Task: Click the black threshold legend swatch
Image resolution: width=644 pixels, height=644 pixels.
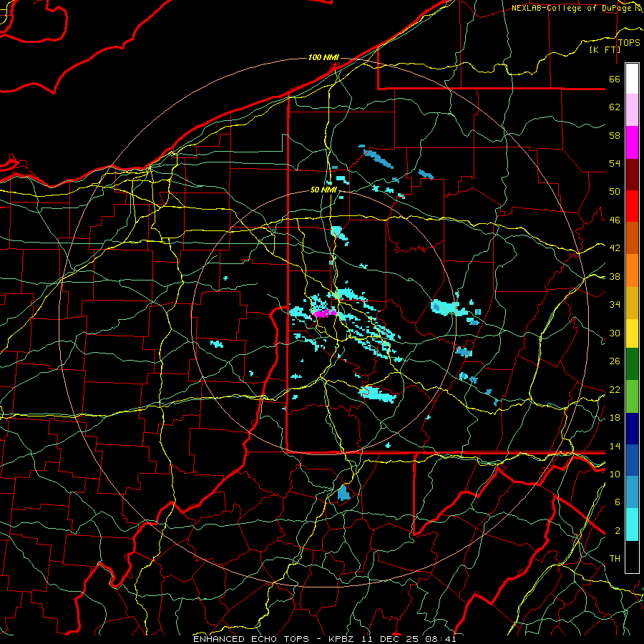Action: (x=632, y=557)
